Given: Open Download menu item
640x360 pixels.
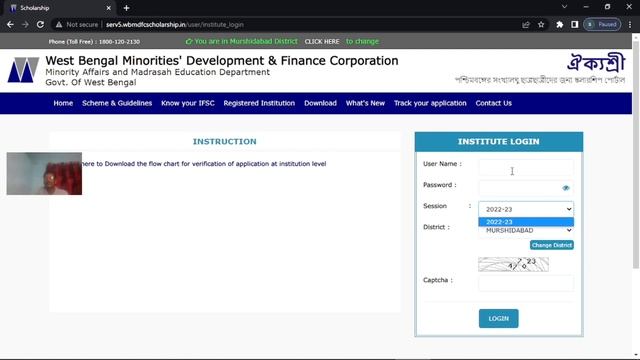Looking at the screenshot, I should (x=320, y=103).
